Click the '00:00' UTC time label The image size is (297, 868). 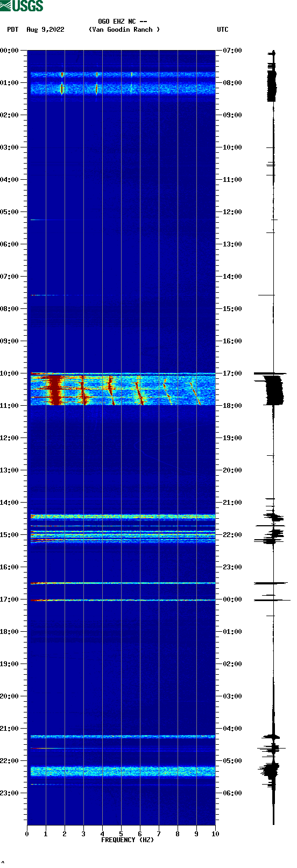point(232,599)
